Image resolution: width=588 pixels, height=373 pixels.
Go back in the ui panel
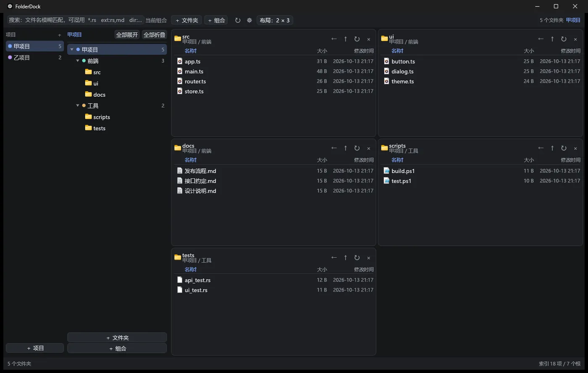click(x=541, y=39)
